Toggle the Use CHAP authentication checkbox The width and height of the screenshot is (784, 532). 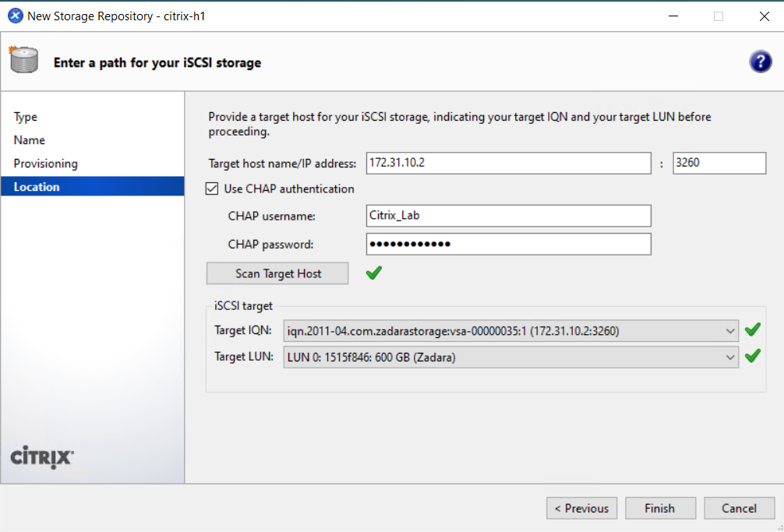(x=212, y=188)
